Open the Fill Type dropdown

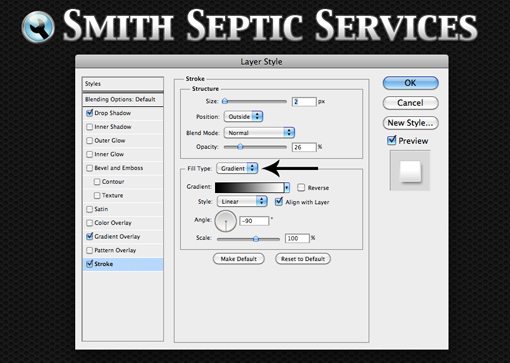point(237,168)
